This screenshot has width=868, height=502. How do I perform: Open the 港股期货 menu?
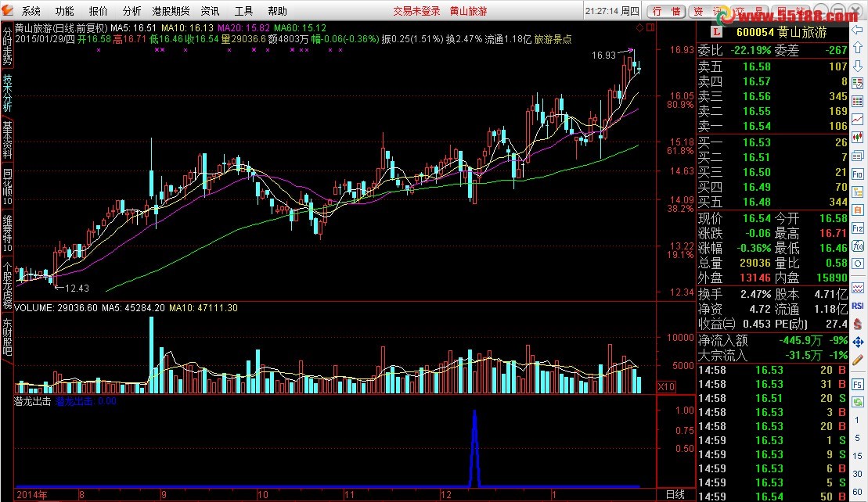[171, 11]
